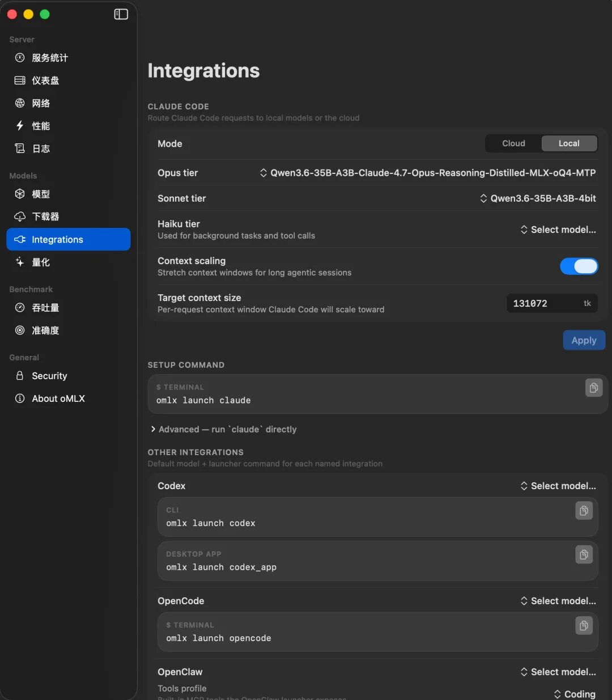Viewport: 612px width, 700px height.
Task: Click the About oMLX info icon
Action: click(20, 398)
